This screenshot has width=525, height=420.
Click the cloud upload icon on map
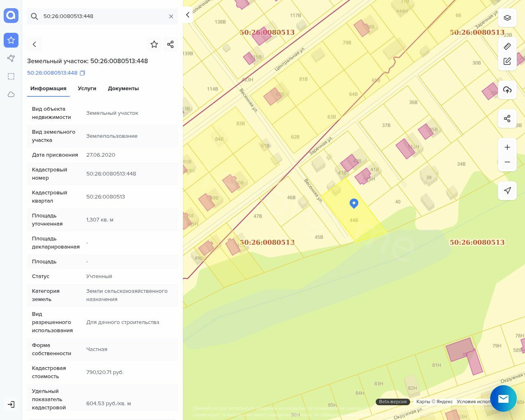pos(507,90)
